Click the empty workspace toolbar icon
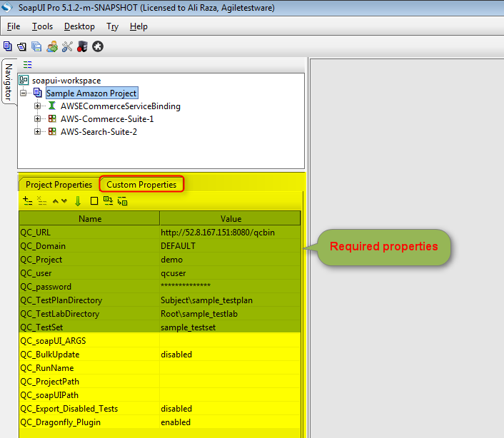The image size is (504, 438). [8, 46]
